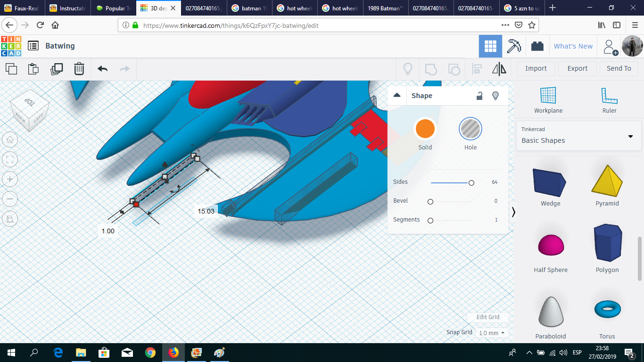The width and height of the screenshot is (644, 362).
Task: Switch to the 1989 Batman tab
Action: [x=385, y=8]
